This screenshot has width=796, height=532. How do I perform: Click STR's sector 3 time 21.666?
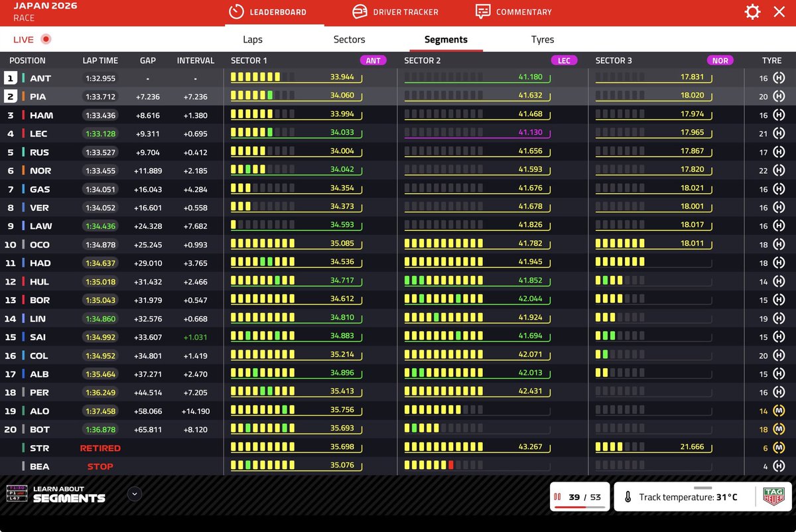tap(692, 447)
